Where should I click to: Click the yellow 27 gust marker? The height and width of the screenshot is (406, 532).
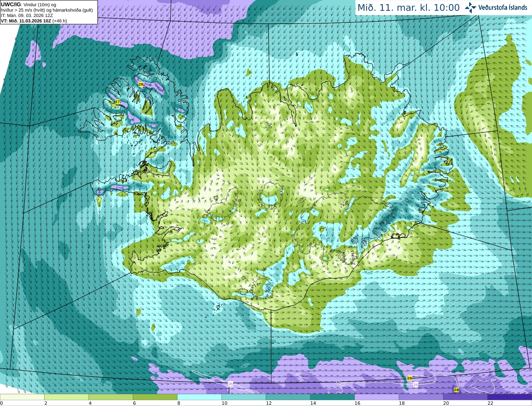(x=118, y=102)
